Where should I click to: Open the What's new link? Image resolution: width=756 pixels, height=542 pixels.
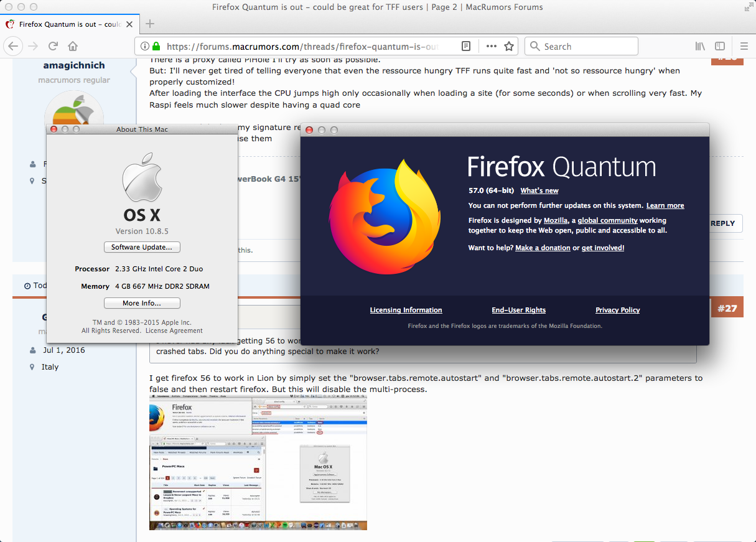point(539,190)
